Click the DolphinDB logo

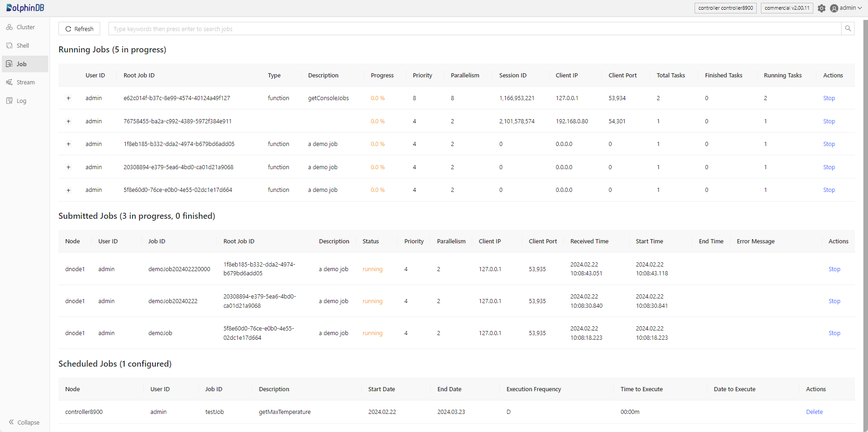tap(26, 8)
